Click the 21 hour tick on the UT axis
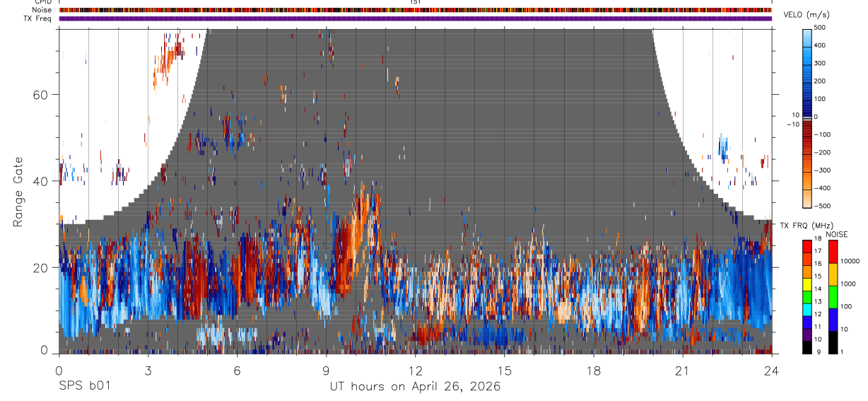The width and height of the screenshot is (868, 401). tap(683, 370)
